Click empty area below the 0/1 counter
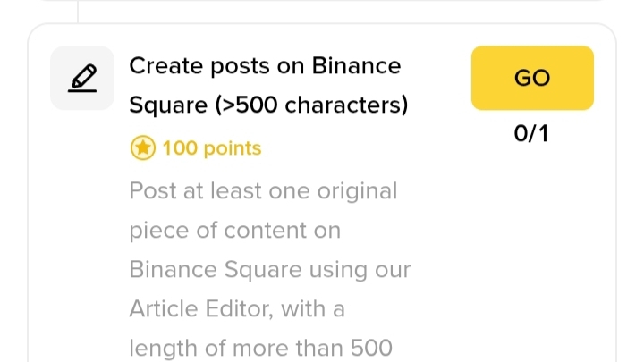This screenshot has width=644, height=362. [x=531, y=232]
